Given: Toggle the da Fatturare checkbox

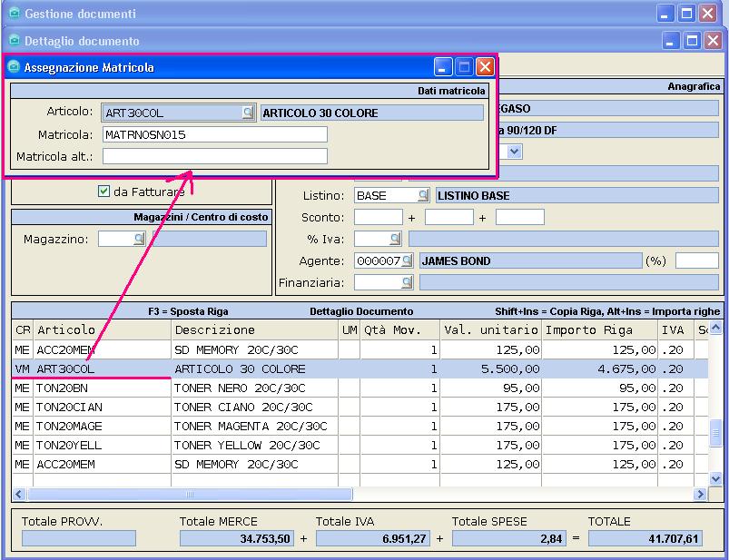Looking at the screenshot, I should click(103, 191).
